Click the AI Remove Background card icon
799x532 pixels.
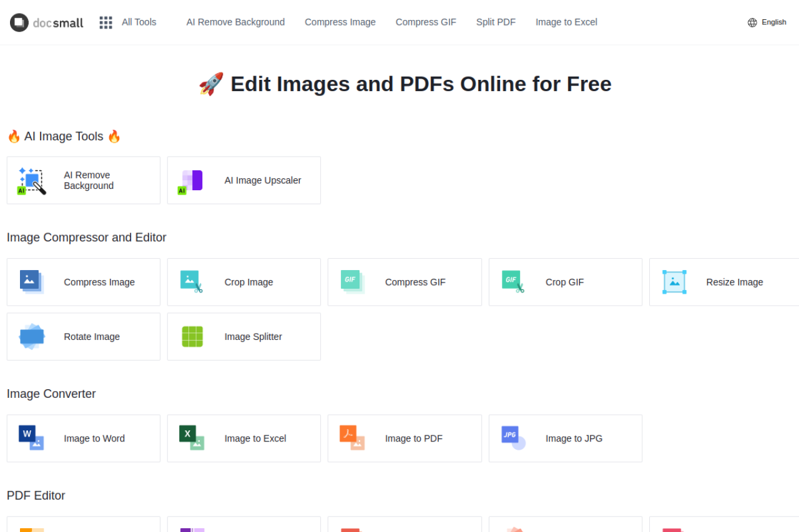32,181
